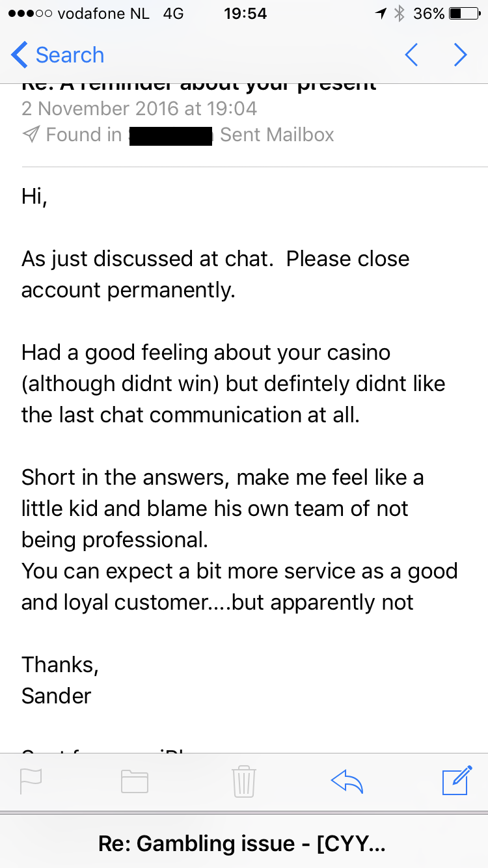Image resolution: width=488 pixels, height=868 pixels.
Task: Tap the Search back button
Action: [57, 55]
